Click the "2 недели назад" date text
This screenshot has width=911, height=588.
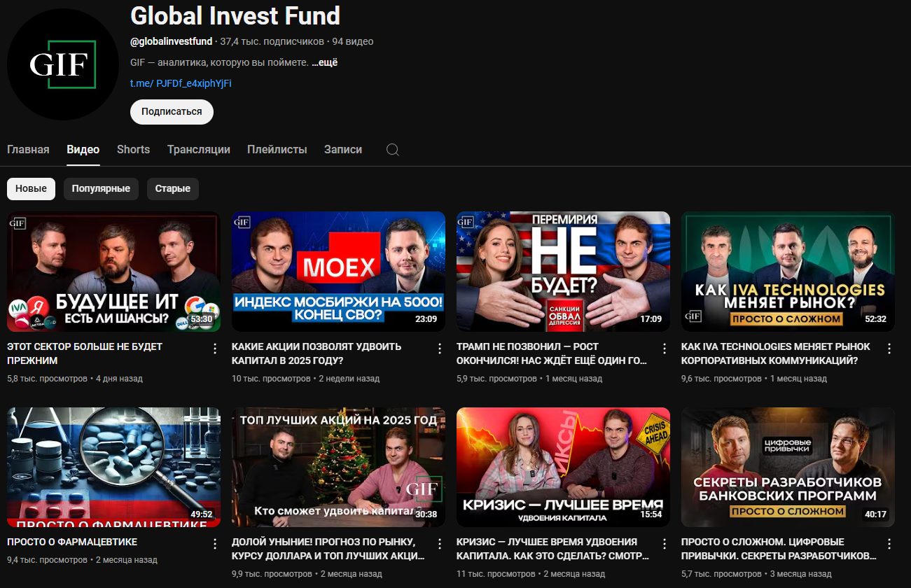[x=349, y=379]
